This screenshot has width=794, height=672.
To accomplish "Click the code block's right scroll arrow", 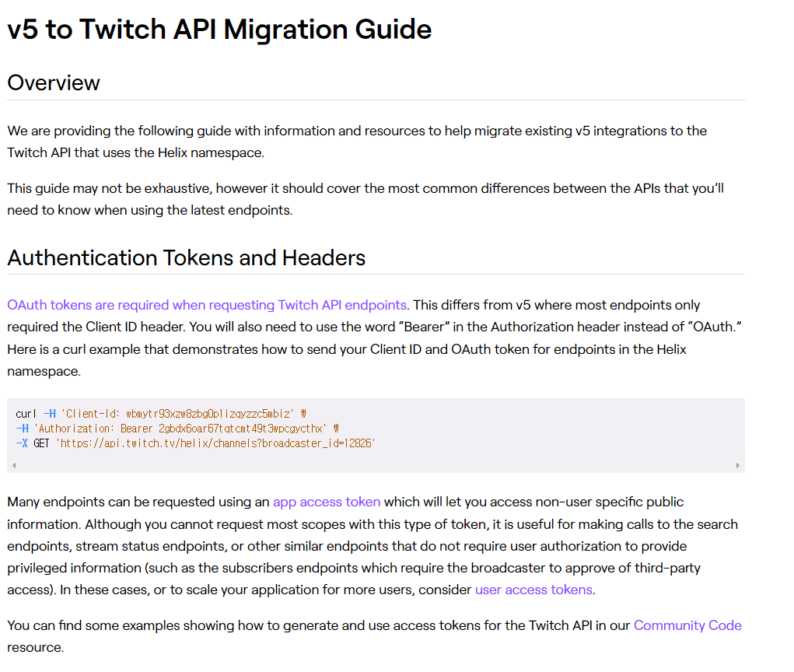I will (738, 465).
